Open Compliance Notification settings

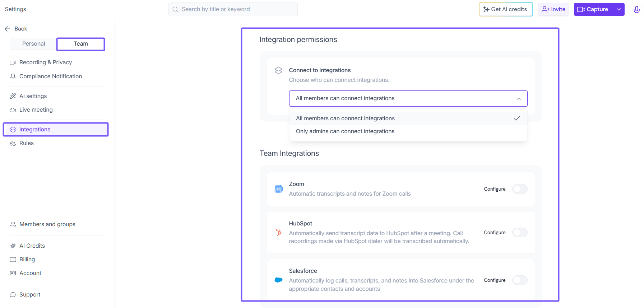(x=51, y=76)
